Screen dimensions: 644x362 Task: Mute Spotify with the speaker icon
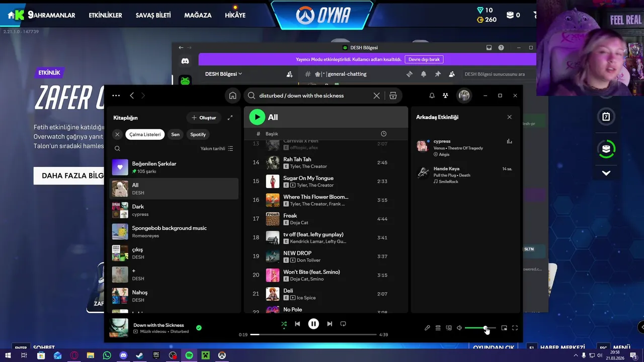[x=459, y=328]
